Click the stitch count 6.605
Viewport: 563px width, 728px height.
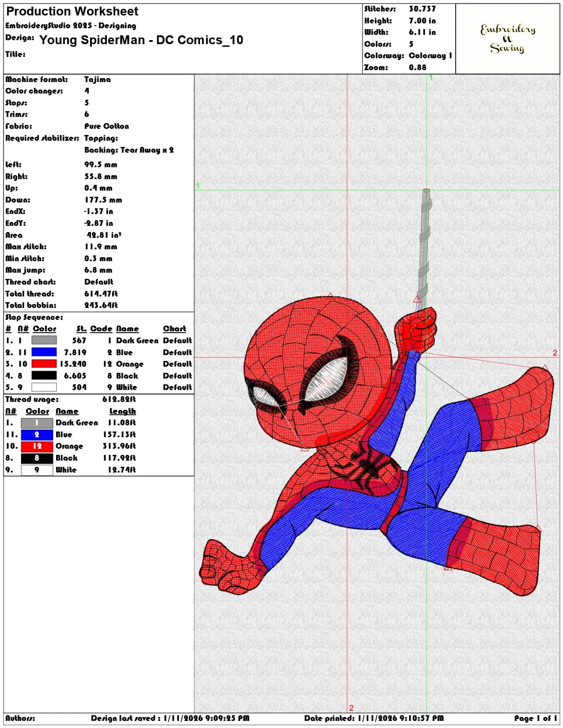(x=75, y=376)
